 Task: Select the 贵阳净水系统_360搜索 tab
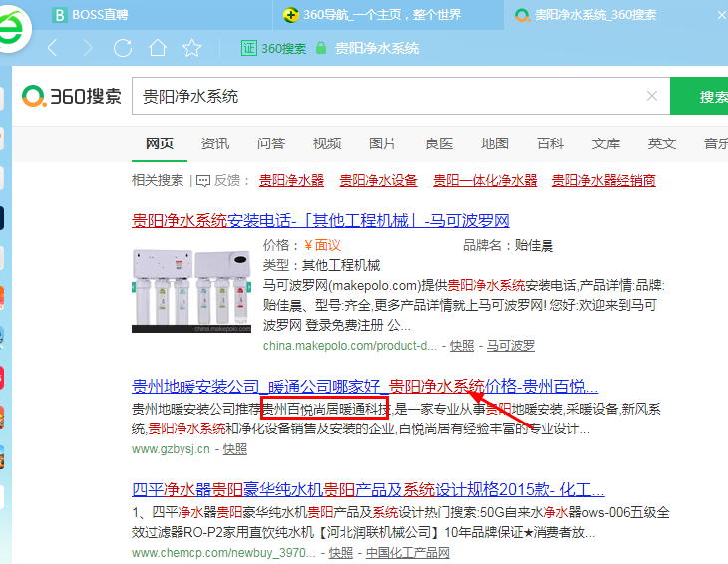point(586,15)
